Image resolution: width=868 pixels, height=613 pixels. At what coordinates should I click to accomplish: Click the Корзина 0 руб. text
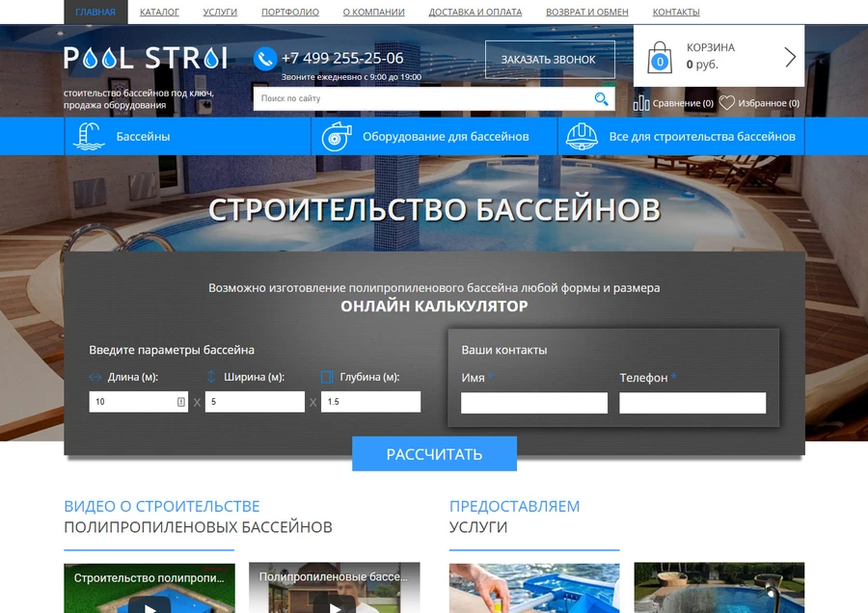[711, 56]
